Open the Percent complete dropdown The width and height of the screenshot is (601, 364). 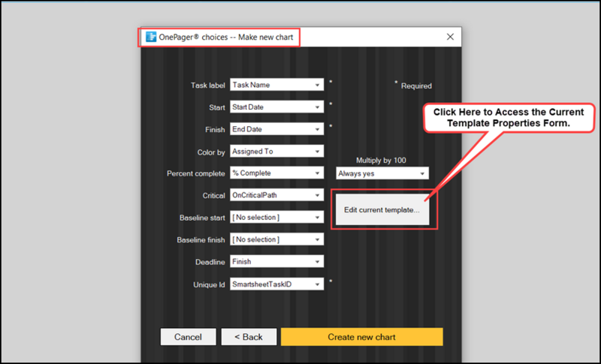coord(276,173)
